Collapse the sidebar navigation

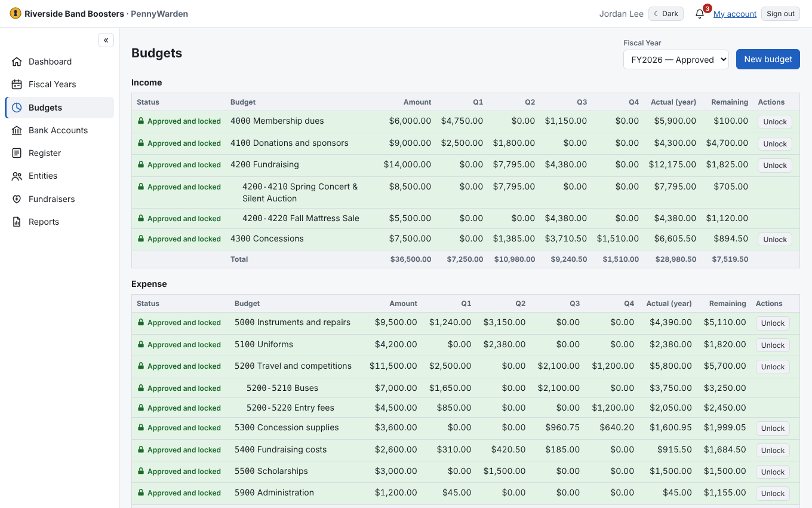pyautogui.click(x=106, y=40)
